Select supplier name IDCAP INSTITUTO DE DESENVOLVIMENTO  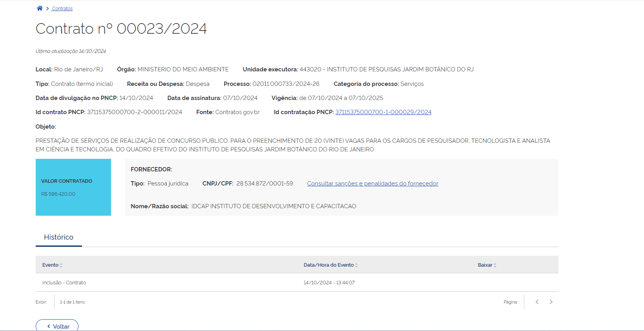click(x=274, y=206)
